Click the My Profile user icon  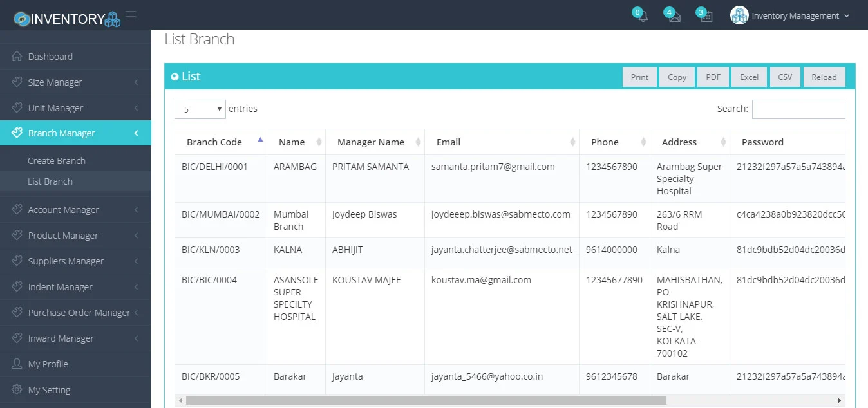tap(17, 364)
